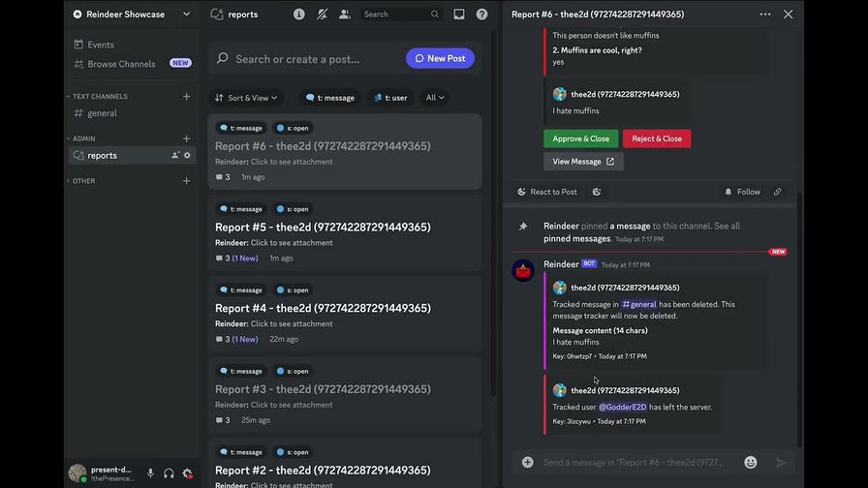Select the general text channel

(x=102, y=113)
